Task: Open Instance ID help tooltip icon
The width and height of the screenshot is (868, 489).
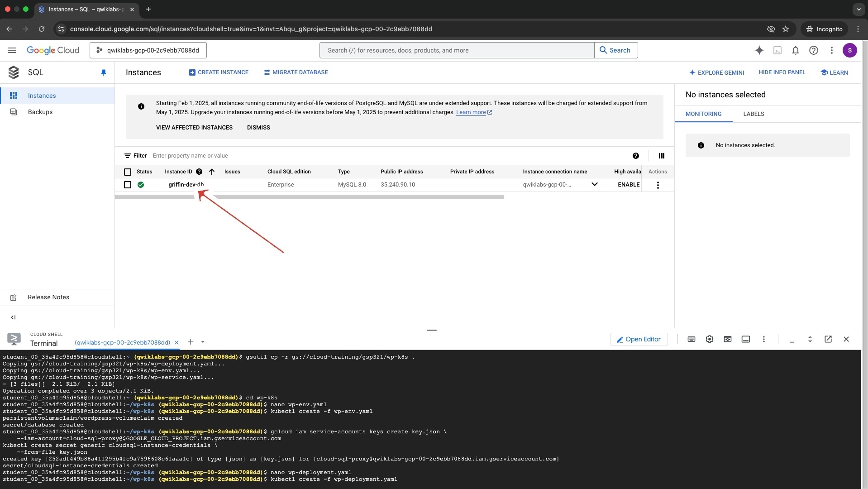Action: (x=199, y=172)
